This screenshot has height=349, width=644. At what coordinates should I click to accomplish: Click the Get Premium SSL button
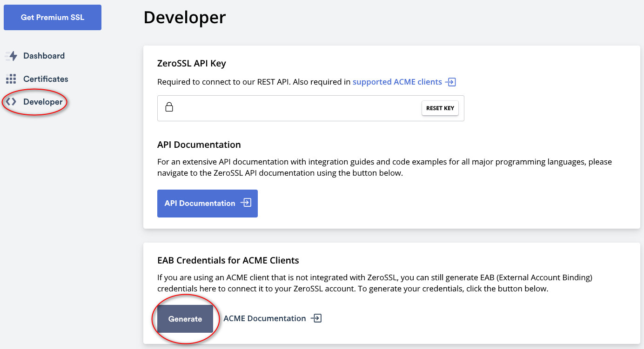[53, 18]
